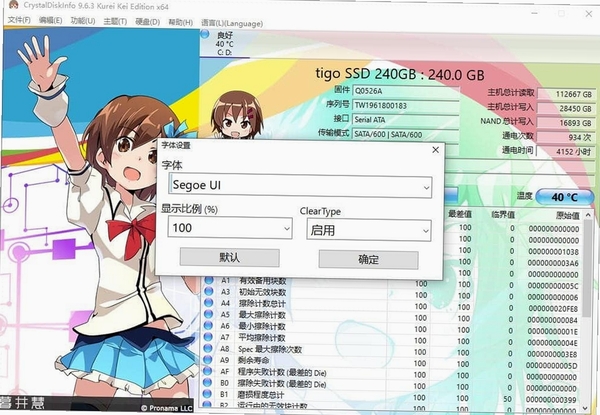This screenshot has width=600, height=415.
Task: Confirm with the 确定 button
Action: pos(368,260)
